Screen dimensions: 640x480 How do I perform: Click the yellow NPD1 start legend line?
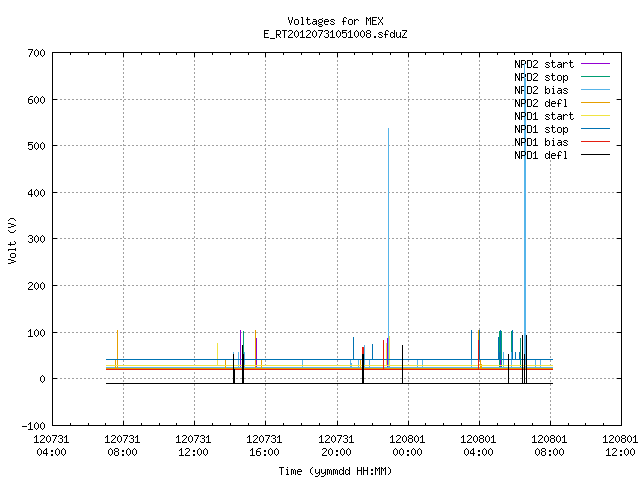596,116
